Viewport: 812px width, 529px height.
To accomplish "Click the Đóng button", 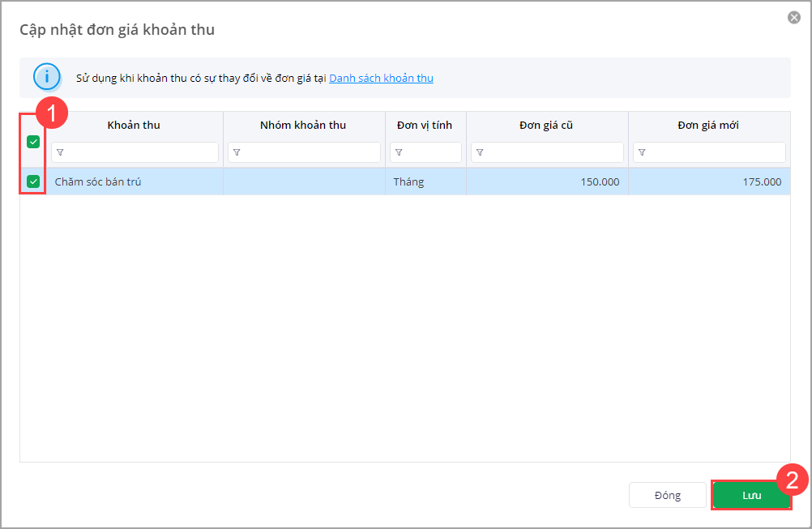I will tap(668, 495).
